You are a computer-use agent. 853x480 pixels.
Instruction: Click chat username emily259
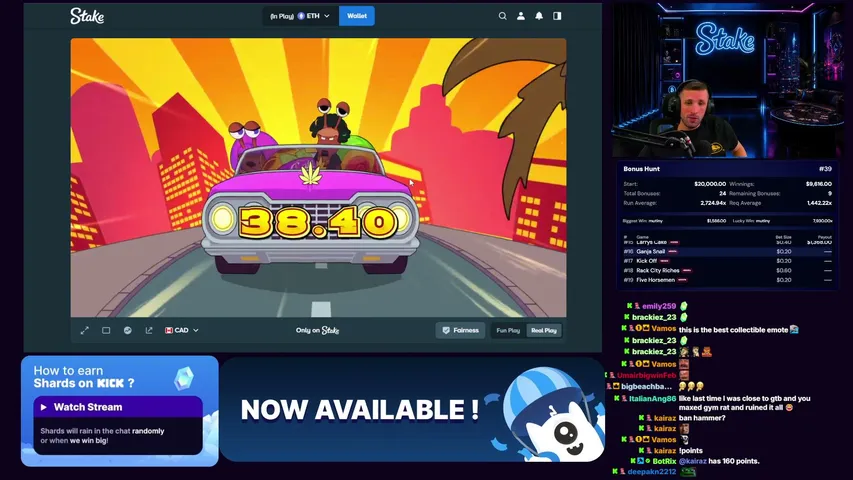click(x=659, y=306)
